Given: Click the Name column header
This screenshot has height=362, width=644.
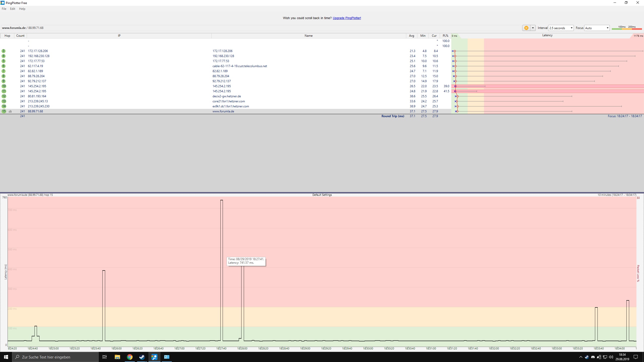Looking at the screenshot, I should click(x=308, y=36).
